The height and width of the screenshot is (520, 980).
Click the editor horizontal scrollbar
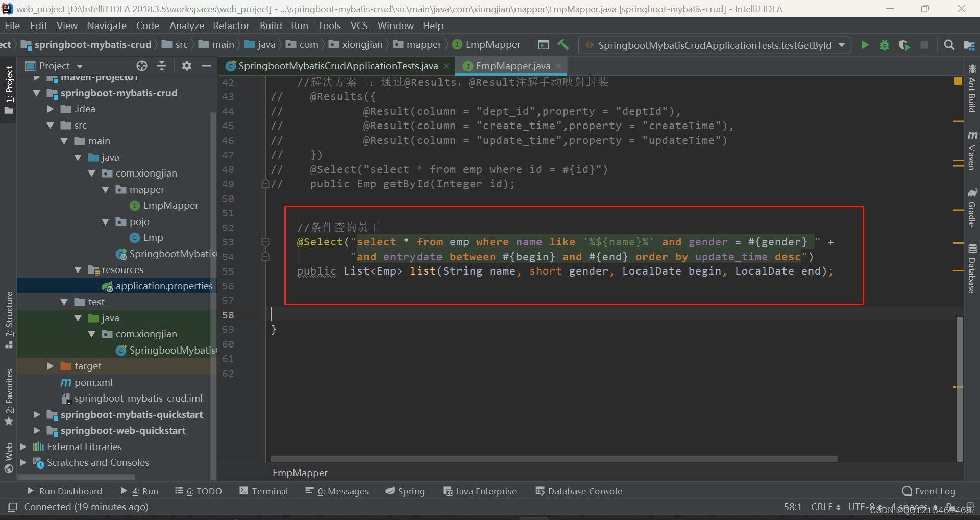pos(554,459)
